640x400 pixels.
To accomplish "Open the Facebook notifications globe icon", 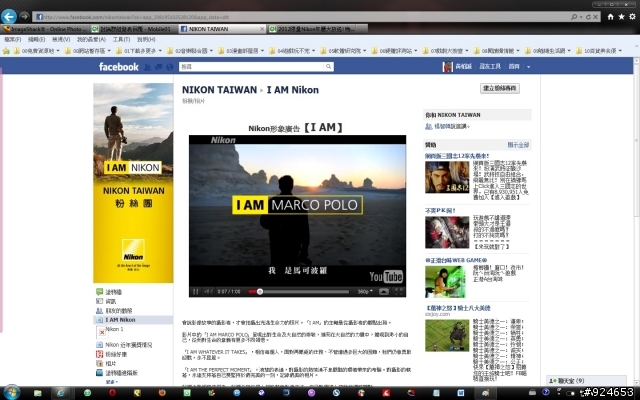I will coord(169,67).
